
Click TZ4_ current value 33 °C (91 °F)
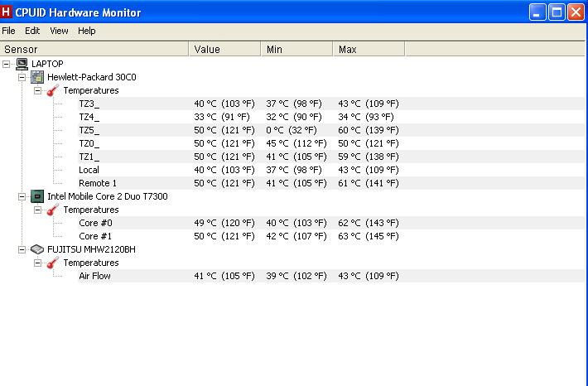(222, 117)
